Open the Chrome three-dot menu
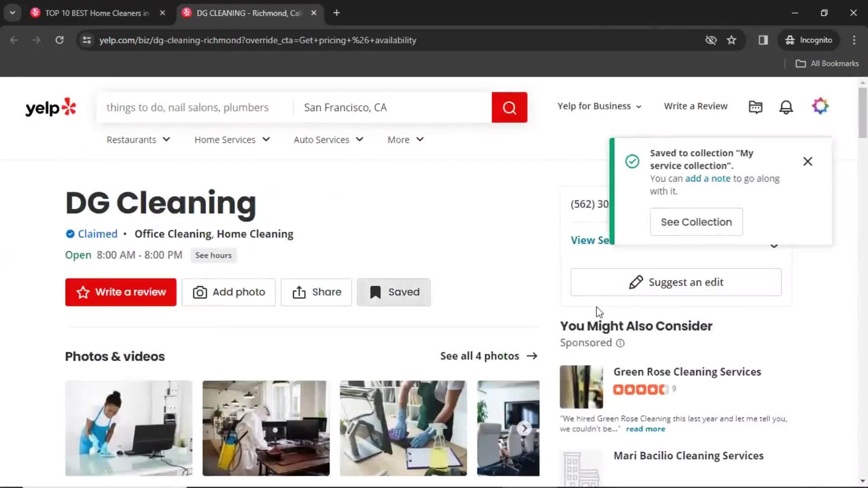 point(854,40)
